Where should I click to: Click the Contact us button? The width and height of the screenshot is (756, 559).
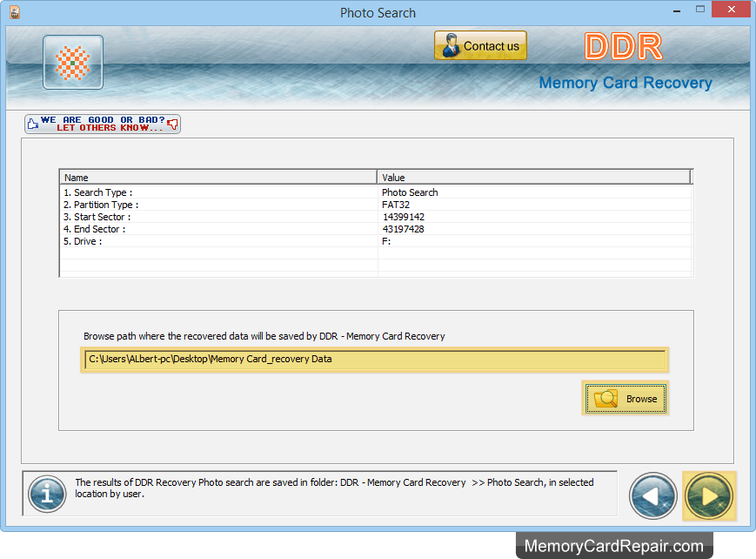480,46
